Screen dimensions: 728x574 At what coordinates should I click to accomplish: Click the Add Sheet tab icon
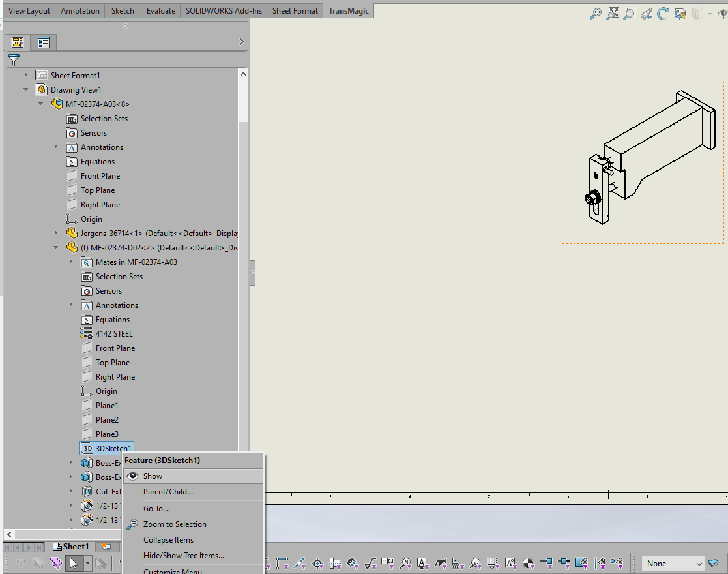106,547
